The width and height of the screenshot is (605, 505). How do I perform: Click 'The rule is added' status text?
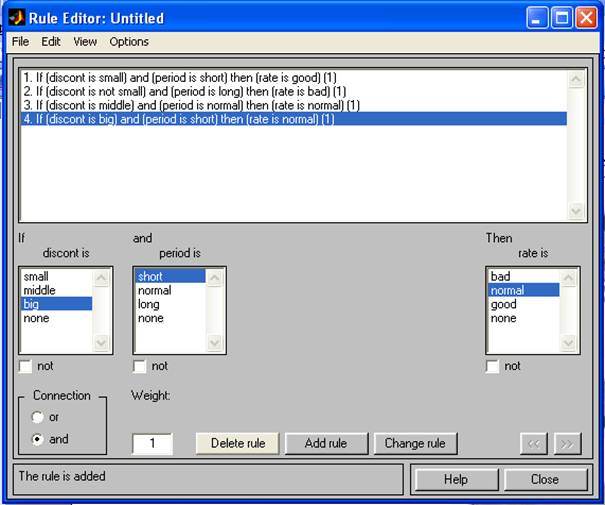62,476
